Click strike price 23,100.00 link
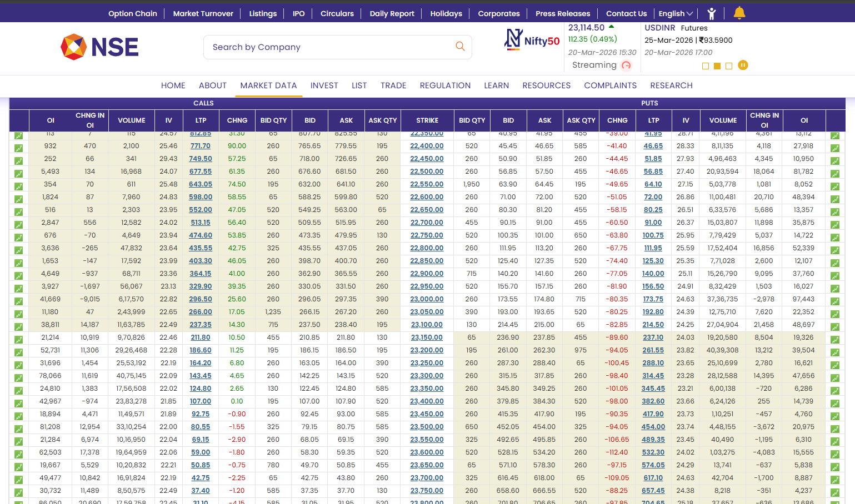 tap(427, 325)
